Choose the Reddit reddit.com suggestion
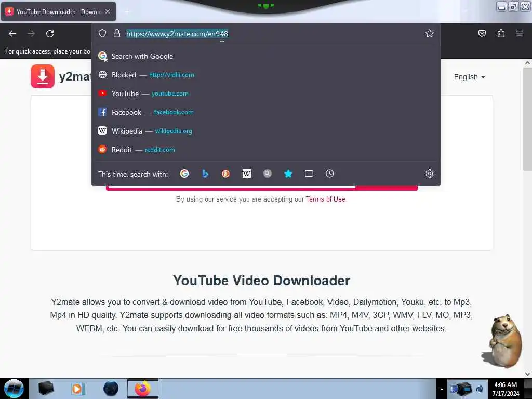 point(265,150)
